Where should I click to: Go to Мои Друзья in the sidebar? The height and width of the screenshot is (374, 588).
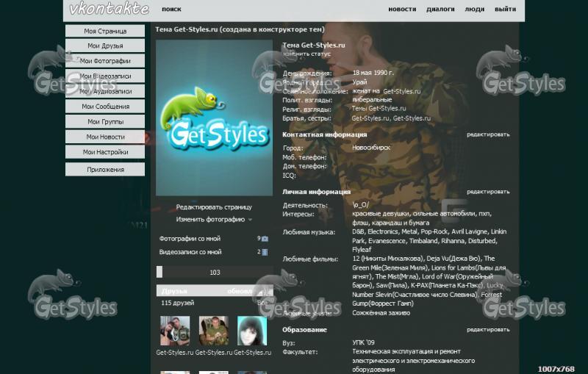[x=105, y=46]
